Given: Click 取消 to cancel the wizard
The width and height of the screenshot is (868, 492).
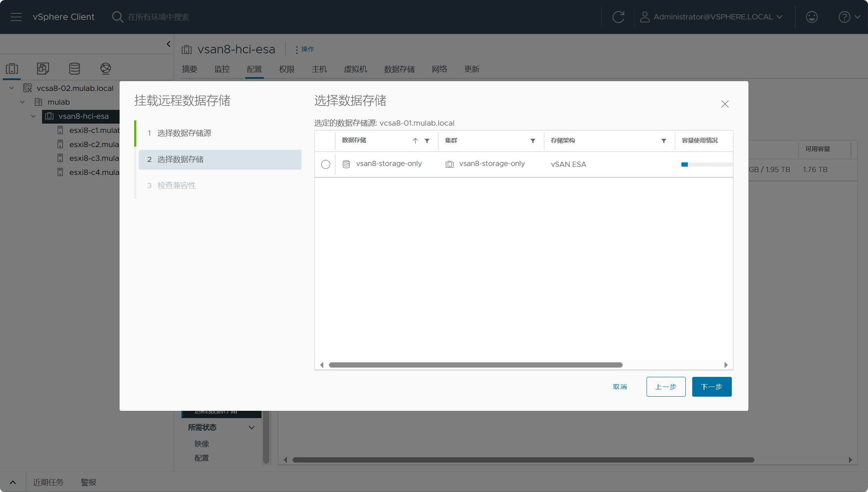Looking at the screenshot, I should coord(620,387).
